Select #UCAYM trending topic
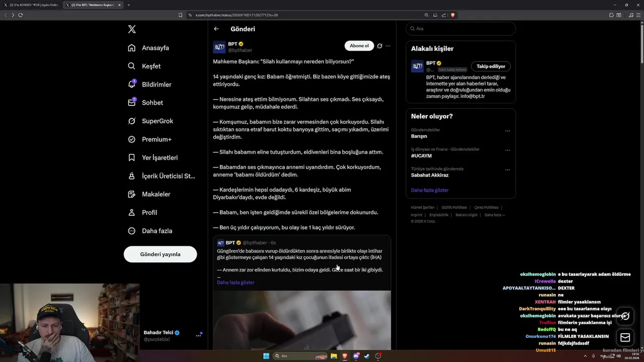Screen dimensions: 644x362 point(421,156)
